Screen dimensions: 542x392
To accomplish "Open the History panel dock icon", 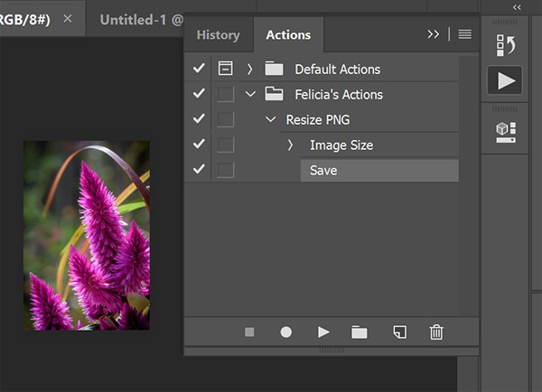I will tap(505, 45).
